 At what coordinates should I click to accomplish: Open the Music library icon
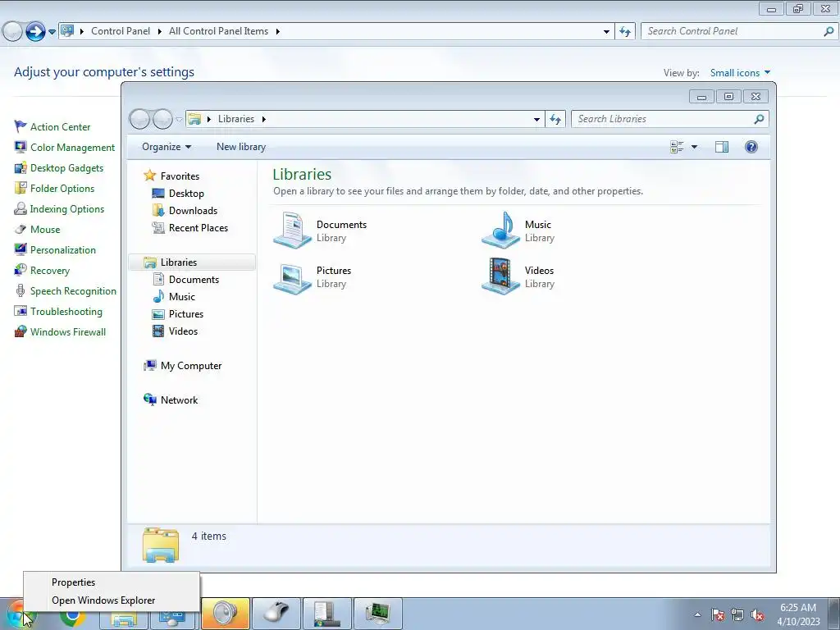pos(501,231)
